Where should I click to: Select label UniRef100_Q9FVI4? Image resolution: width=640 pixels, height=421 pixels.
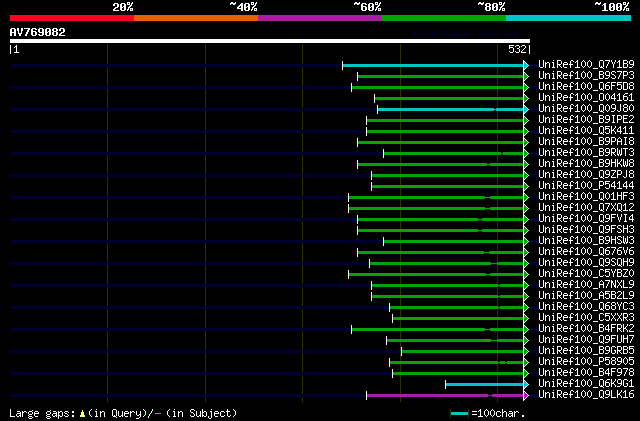coord(586,218)
